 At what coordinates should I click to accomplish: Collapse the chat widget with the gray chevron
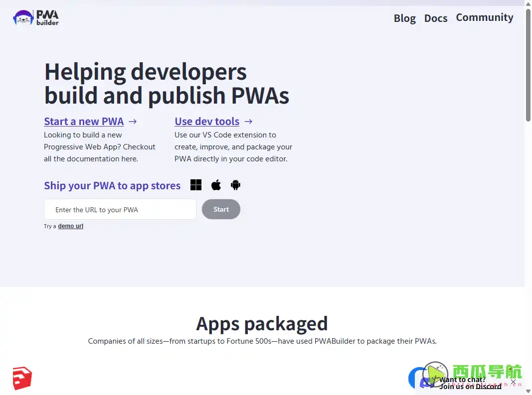tap(528, 390)
